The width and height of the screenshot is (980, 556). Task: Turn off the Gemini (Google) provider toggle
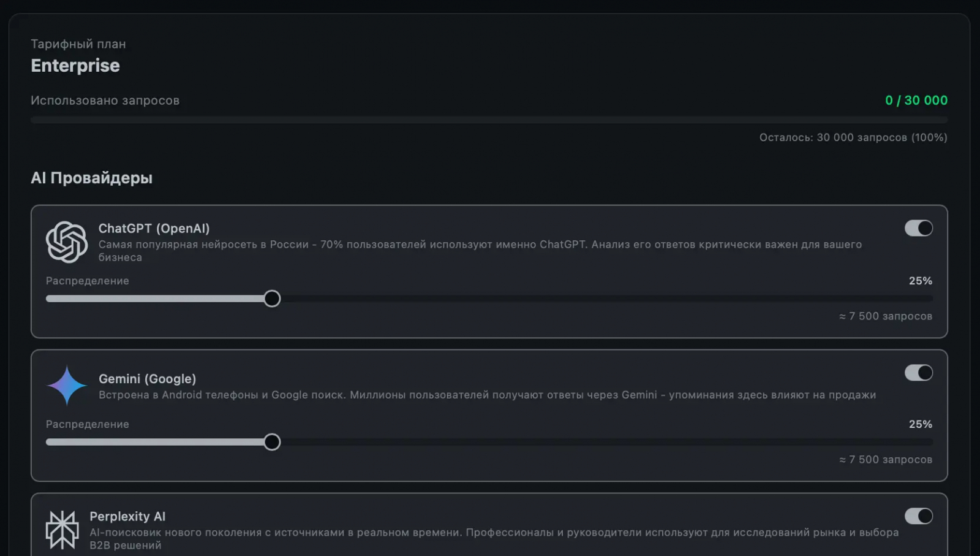(918, 373)
